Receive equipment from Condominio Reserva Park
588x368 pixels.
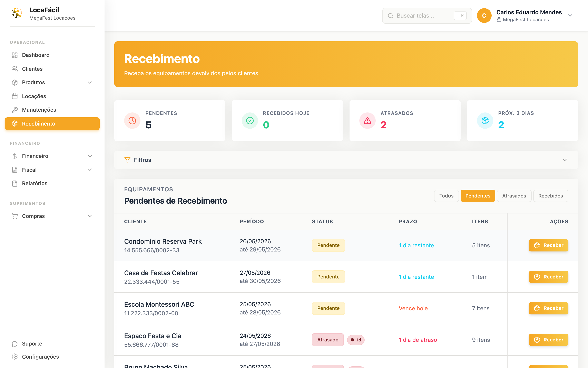[548, 245]
